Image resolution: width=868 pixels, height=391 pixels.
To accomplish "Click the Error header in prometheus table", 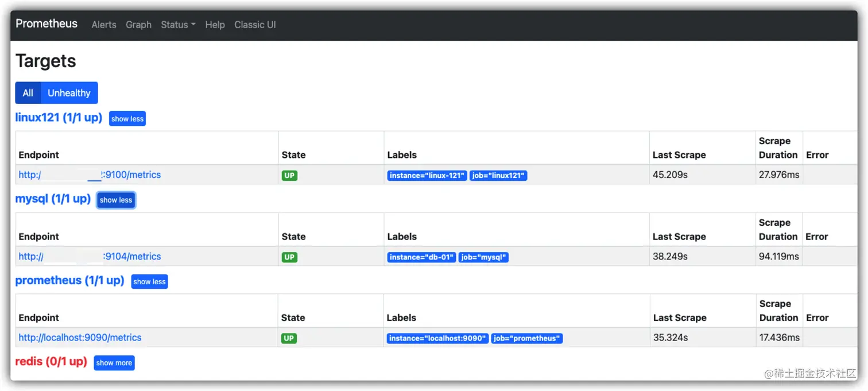I will [817, 318].
